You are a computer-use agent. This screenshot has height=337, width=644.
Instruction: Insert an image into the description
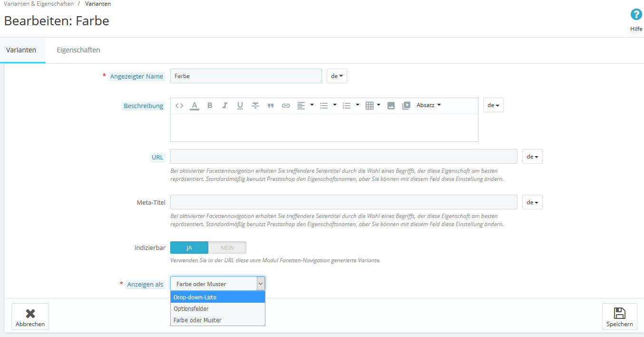click(391, 106)
